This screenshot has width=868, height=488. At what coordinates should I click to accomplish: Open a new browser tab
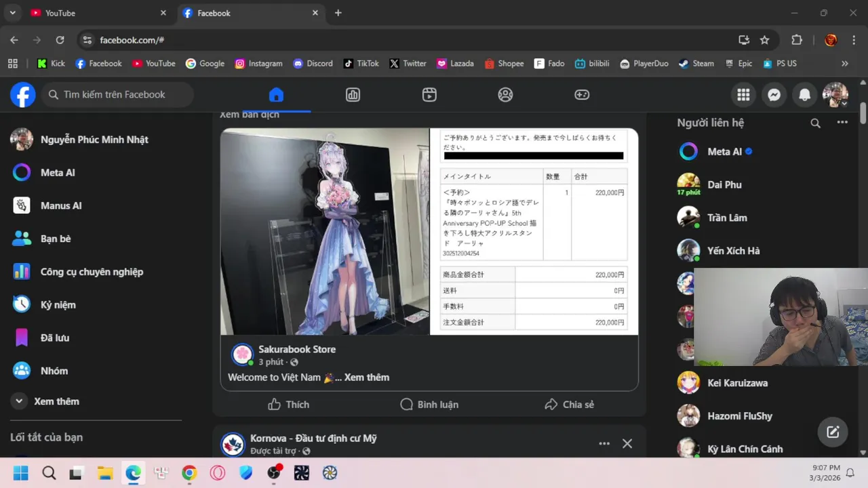pos(338,13)
